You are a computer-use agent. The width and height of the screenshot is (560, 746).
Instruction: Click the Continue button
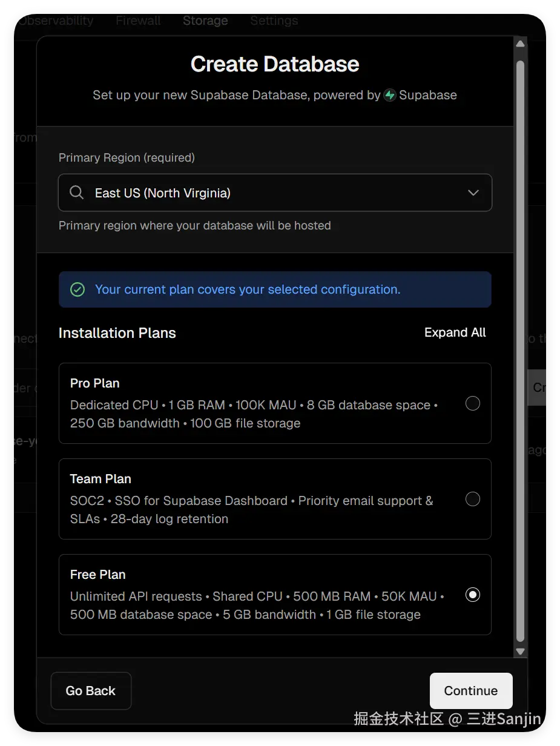click(471, 691)
